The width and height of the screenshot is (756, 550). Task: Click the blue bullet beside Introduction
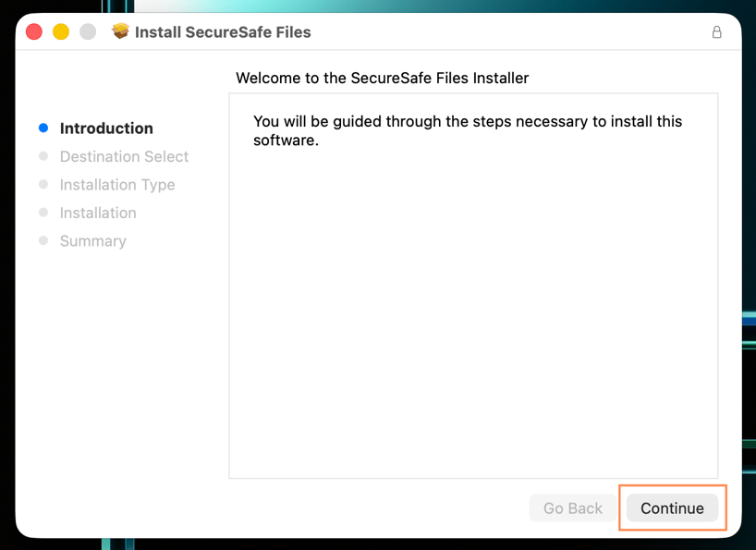coord(43,128)
